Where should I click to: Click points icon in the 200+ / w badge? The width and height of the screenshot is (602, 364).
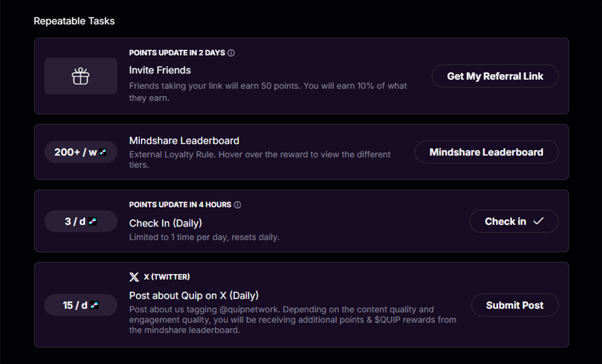click(x=103, y=152)
